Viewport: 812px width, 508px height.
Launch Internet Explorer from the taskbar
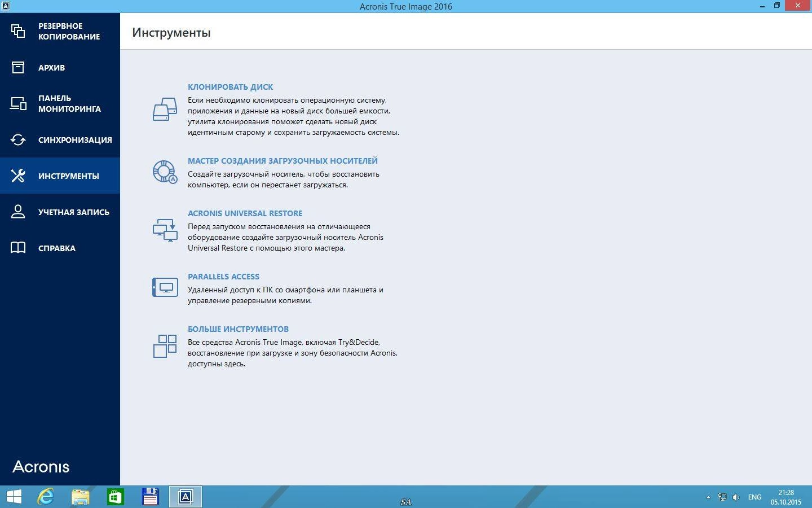pos(45,497)
